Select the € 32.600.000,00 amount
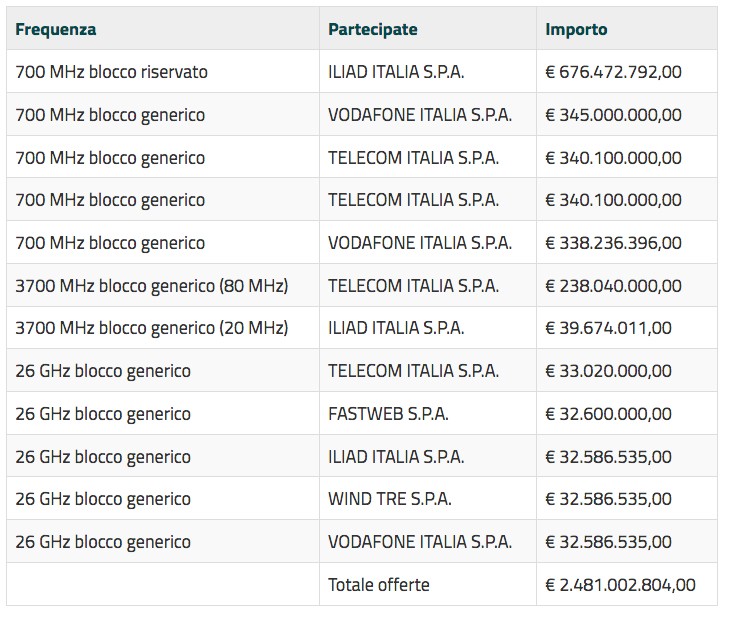 [x=608, y=414]
